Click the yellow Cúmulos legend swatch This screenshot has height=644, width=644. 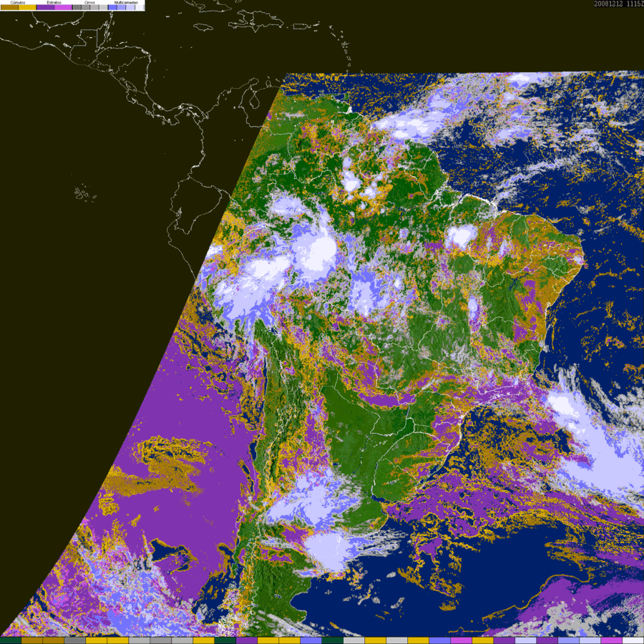point(27,7)
